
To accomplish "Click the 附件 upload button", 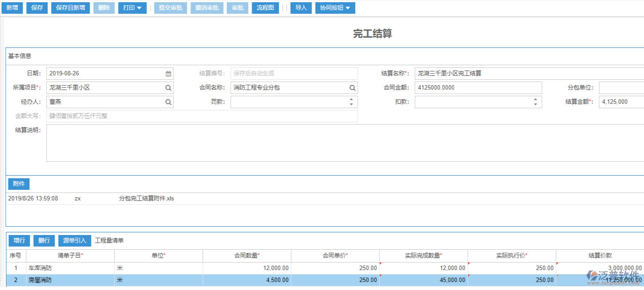I will (x=19, y=184).
